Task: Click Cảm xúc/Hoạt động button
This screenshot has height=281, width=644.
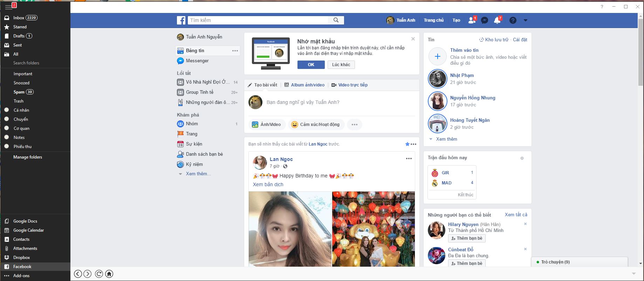Action: point(316,125)
